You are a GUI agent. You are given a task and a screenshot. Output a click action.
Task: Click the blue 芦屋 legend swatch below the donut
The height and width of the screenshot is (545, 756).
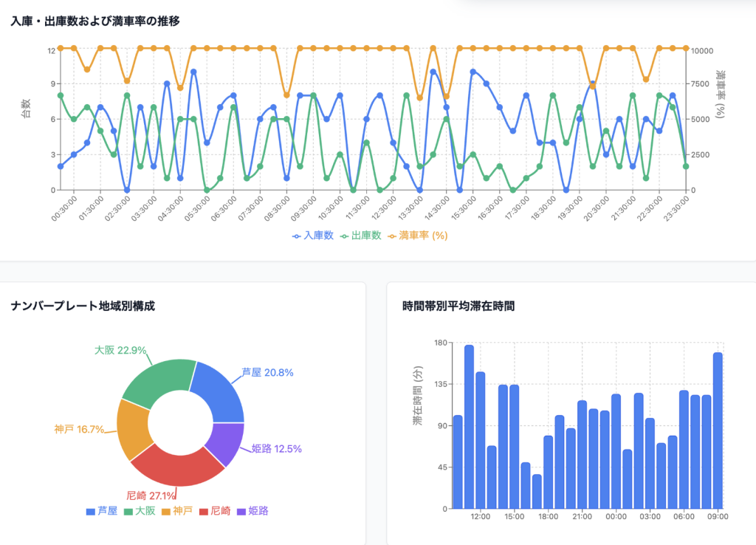pos(91,511)
